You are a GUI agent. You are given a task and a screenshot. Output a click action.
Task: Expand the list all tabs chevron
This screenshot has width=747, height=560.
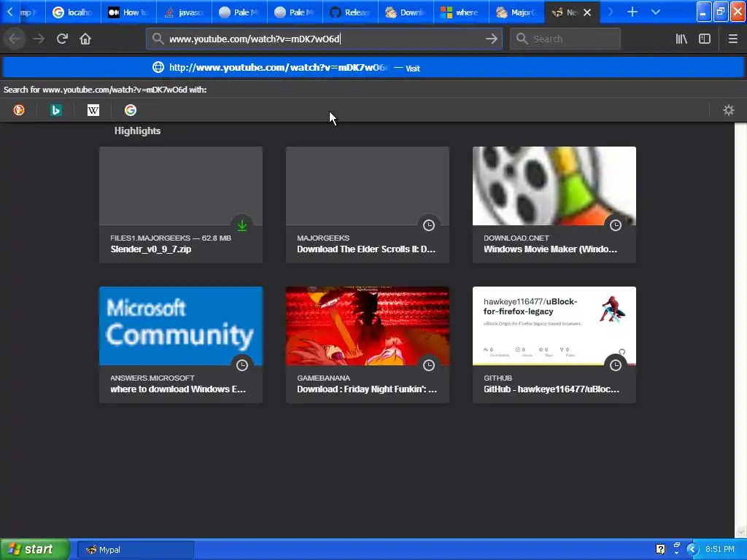pos(656,12)
